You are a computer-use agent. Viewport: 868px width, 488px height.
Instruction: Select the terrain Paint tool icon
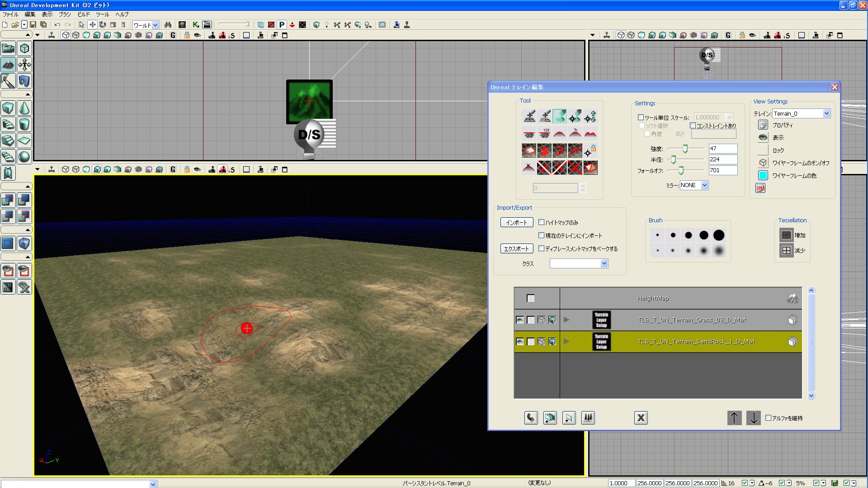559,117
